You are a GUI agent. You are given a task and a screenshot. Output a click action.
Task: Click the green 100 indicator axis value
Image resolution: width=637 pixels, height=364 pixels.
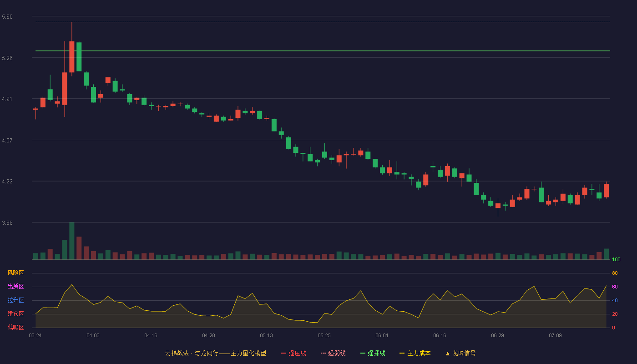(x=616, y=260)
